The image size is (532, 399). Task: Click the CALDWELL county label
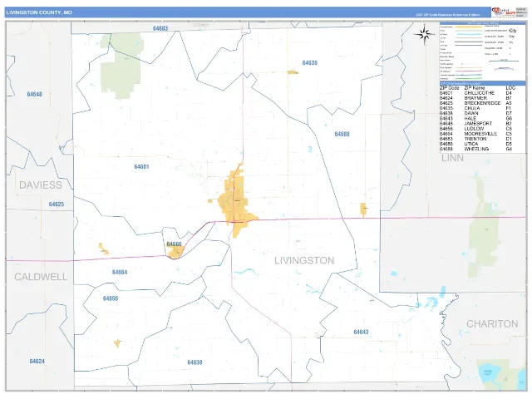[41, 277]
